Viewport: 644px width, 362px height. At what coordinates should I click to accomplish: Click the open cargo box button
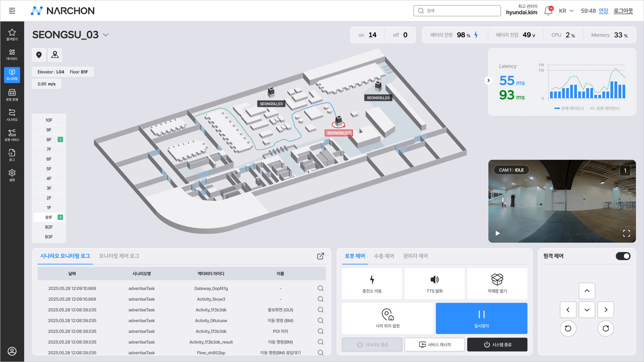(x=497, y=284)
